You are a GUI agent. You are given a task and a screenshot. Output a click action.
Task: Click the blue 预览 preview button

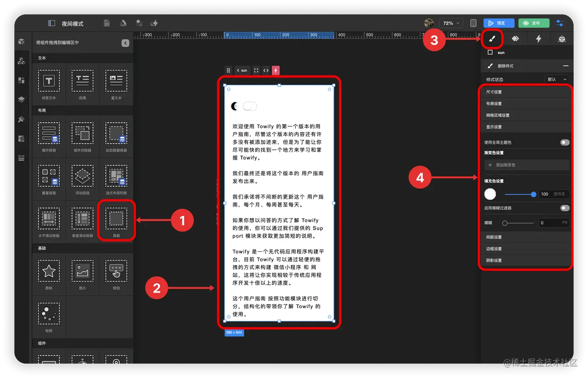[499, 23]
